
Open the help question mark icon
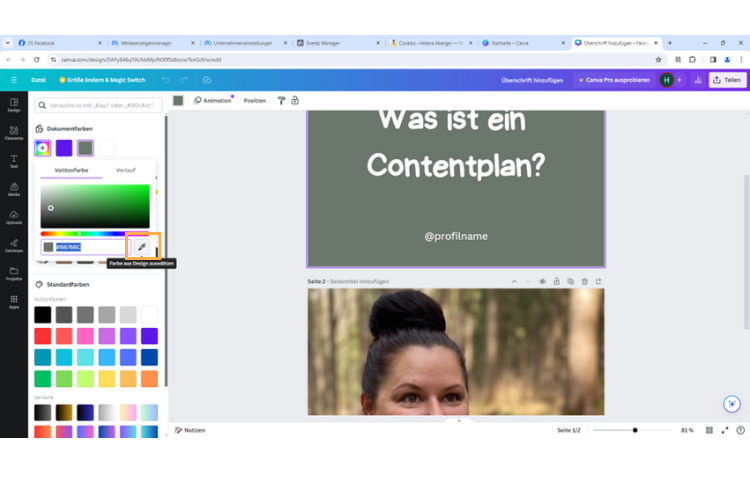tap(740, 430)
